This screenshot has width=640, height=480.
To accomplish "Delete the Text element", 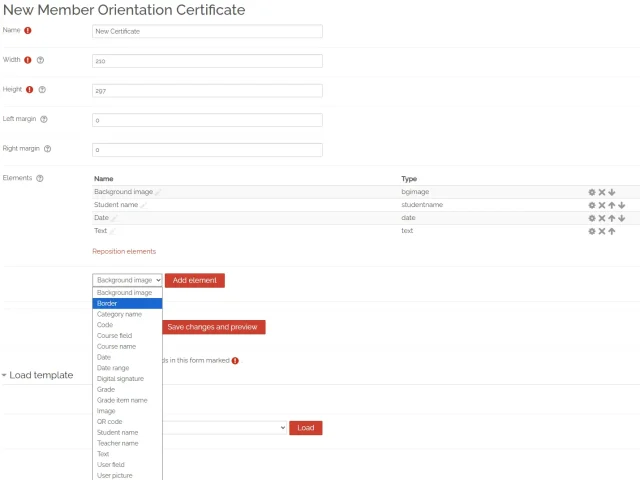I will coord(602,231).
